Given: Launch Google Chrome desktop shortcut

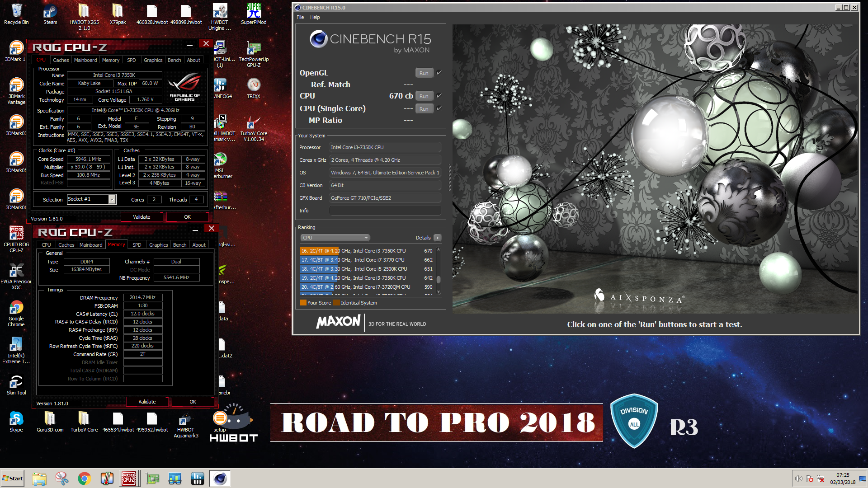Looking at the screenshot, I should (16, 314).
